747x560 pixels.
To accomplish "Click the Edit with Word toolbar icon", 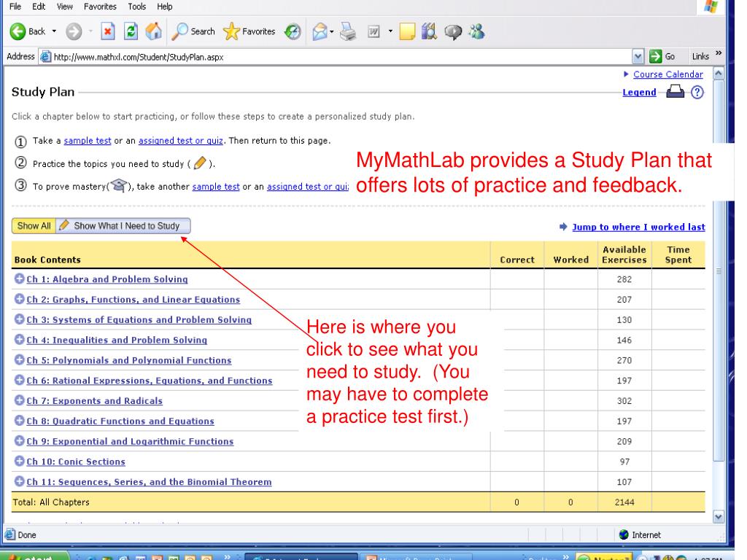I will [x=373, y=31].
